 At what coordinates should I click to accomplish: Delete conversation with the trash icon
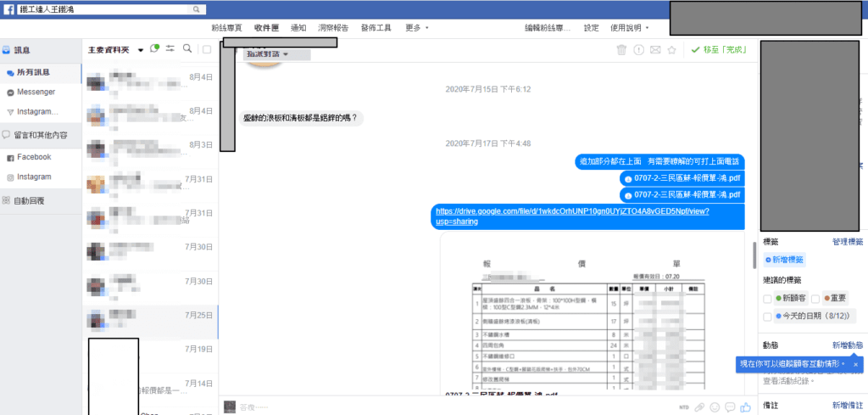tap(621, 50)
